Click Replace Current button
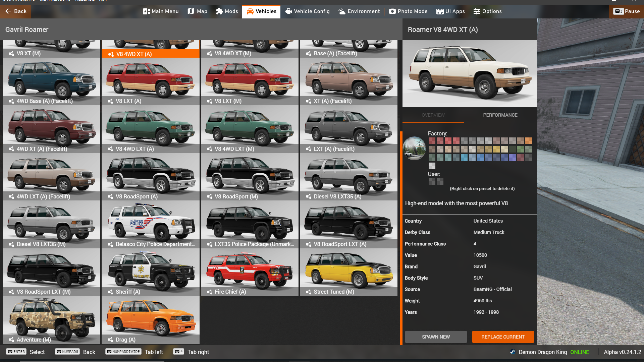The height and width of the screenshot is (362, 644). (503, 337)
